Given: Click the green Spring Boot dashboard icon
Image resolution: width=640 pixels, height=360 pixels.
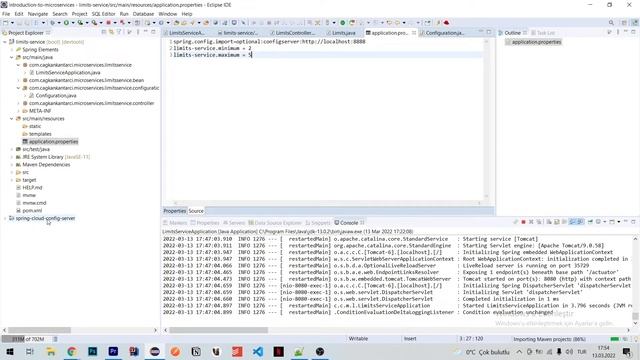Looking at the screenshot, I should tap(343, 23).
